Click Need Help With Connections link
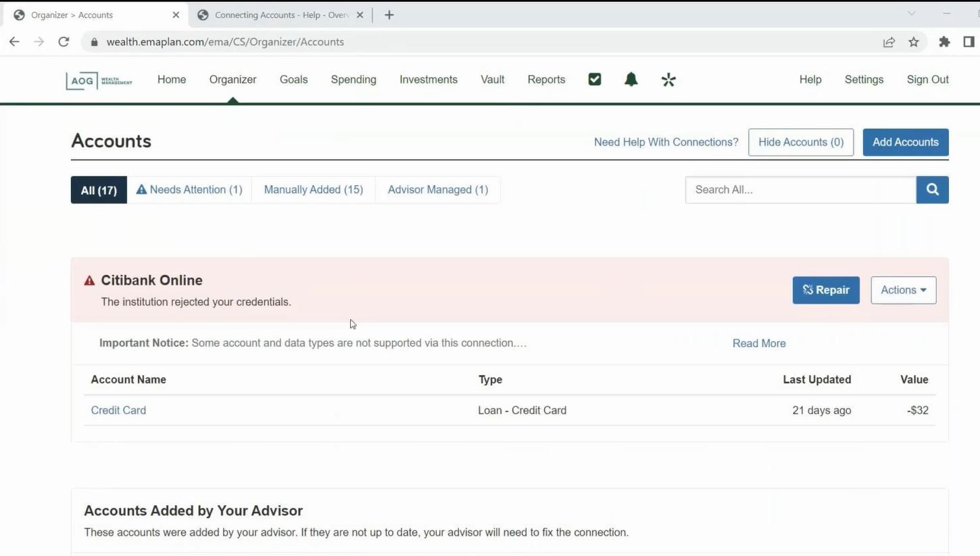The image size is (980, 556). 666,142
